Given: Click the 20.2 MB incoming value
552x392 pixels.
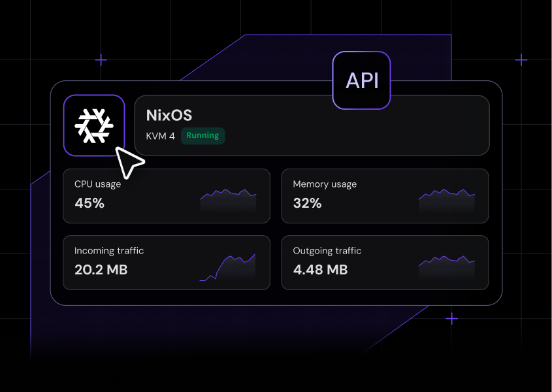Looking at the screenshot, I should [x=101, y=270].
